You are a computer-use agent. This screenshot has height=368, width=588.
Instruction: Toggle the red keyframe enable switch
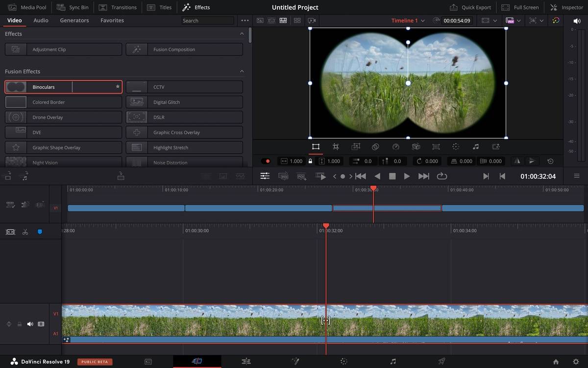click(266, 161)
